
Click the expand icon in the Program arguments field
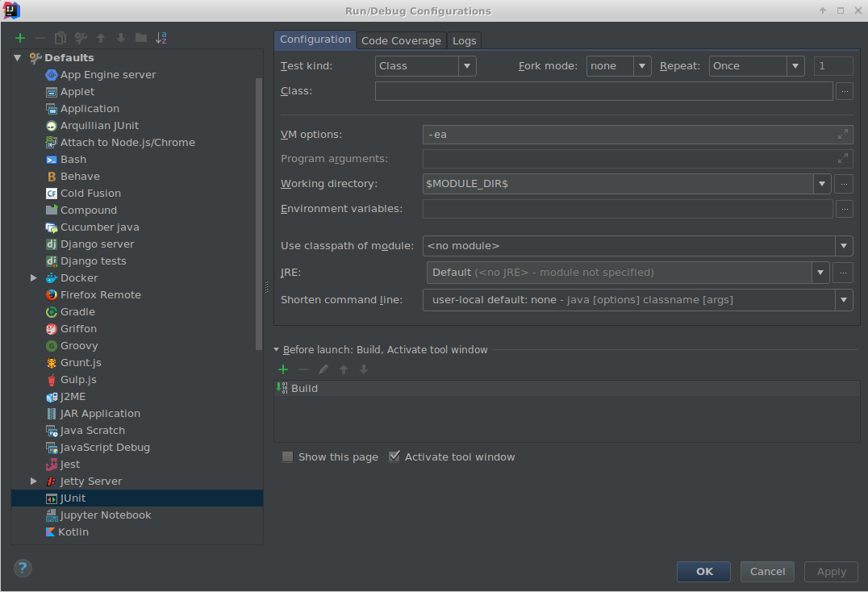(842, 159)
